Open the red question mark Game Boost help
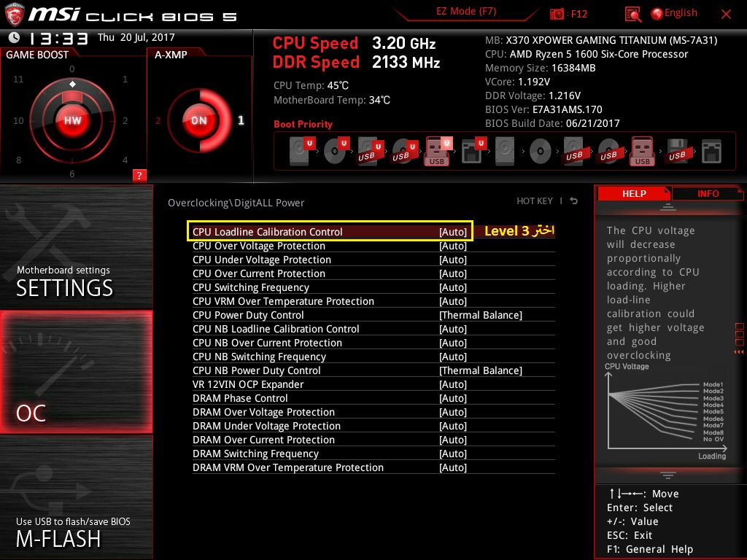Screen dimensions: 747x560 (x=139, y=175)
